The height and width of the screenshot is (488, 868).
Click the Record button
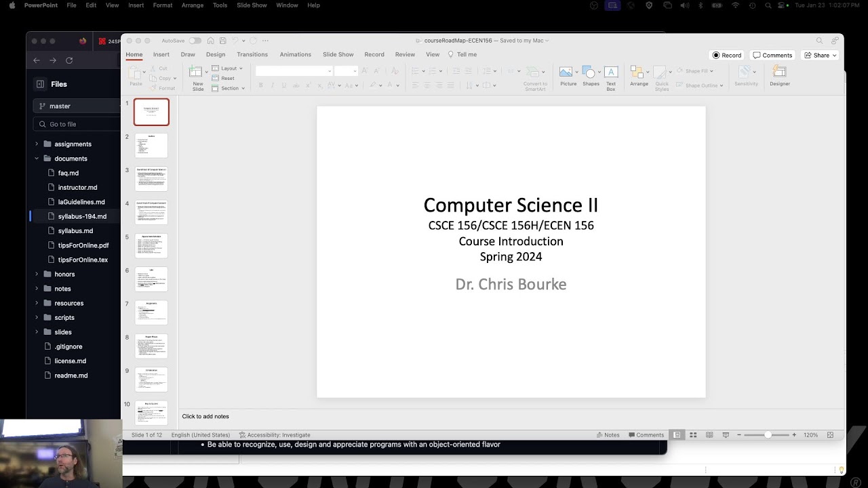726,55
